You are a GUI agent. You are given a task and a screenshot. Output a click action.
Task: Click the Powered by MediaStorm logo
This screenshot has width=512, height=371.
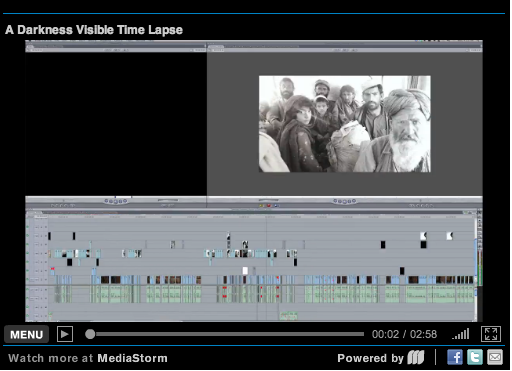coord(416,358)
